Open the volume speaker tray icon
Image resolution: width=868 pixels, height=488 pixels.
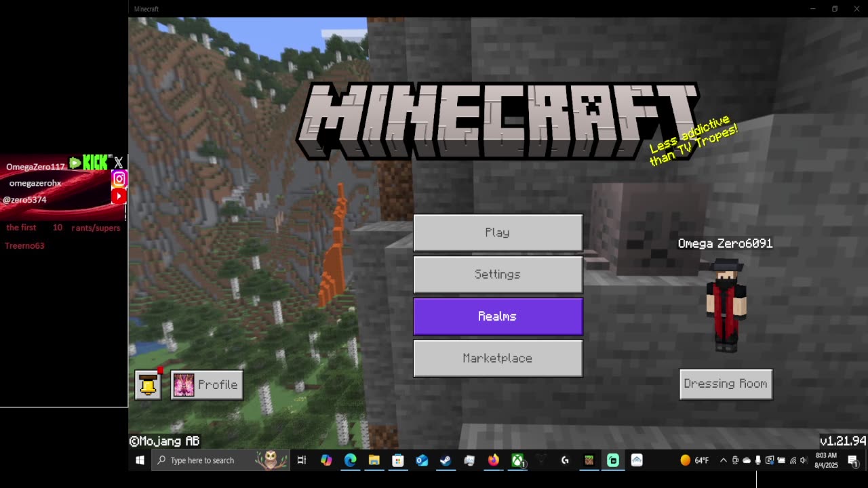coord(804,460)
